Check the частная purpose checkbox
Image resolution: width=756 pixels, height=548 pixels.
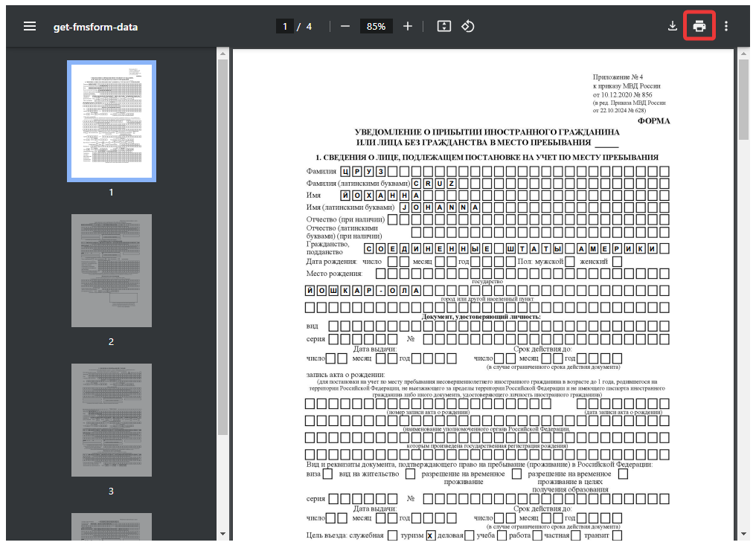click(x=576, y=535)
